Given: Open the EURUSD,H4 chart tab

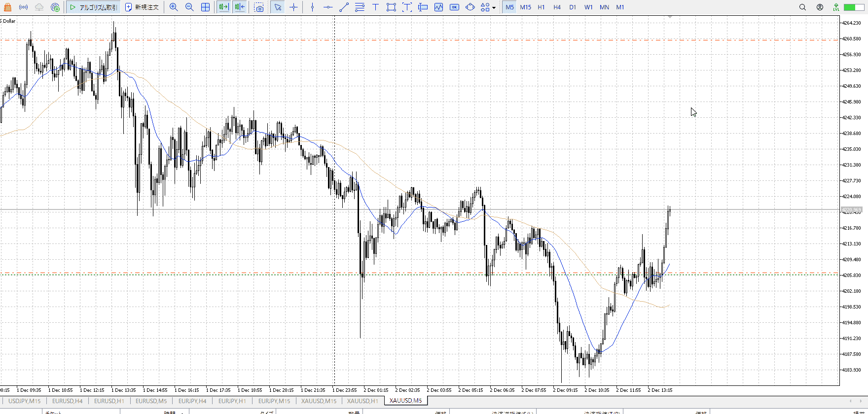Looking at the screenshot, I should [68, 401].
